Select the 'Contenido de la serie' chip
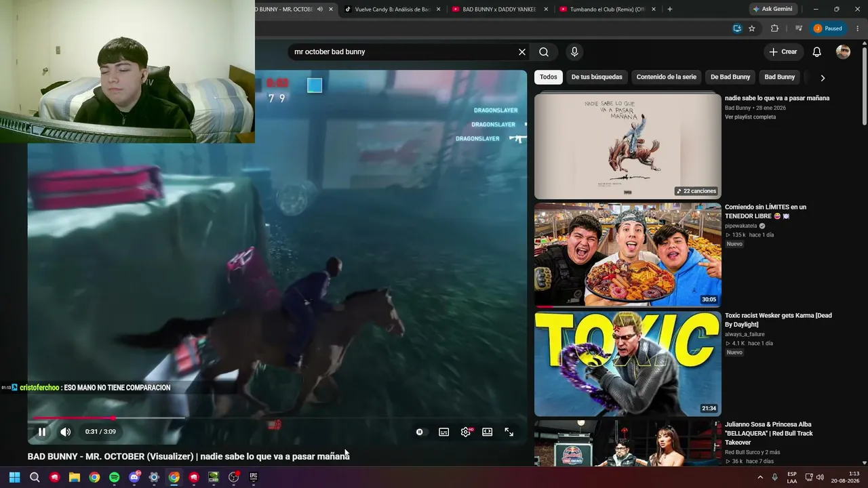Image resolution: width=868 pixels, height=488 pixels. (x=667, y=77)
